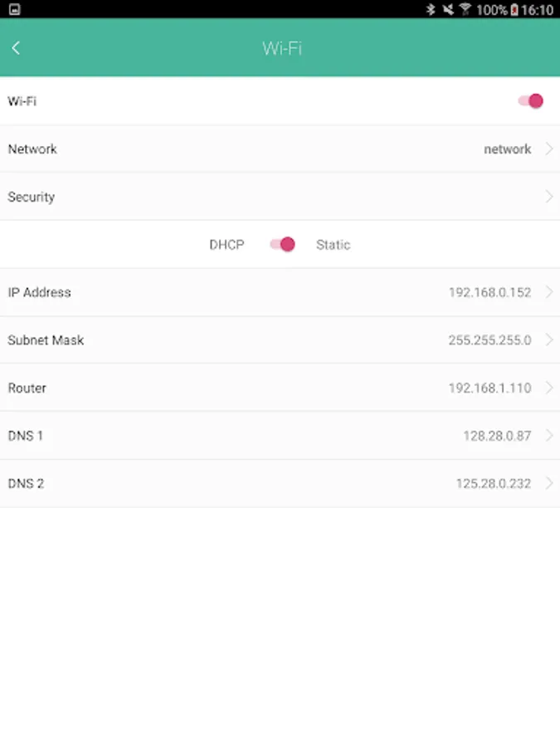Tap the selected network name value

(x=507, y=149)
